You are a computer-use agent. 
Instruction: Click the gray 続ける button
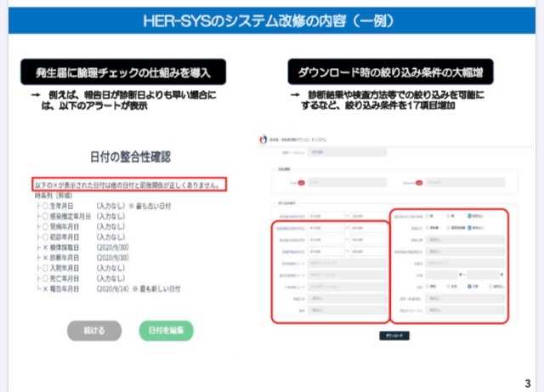click(94, 331)
